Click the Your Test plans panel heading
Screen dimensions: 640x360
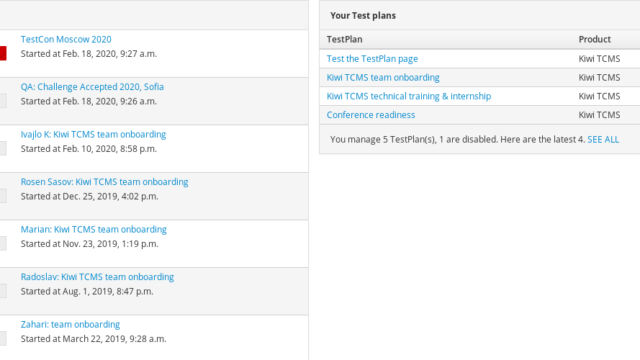[362, 16]
